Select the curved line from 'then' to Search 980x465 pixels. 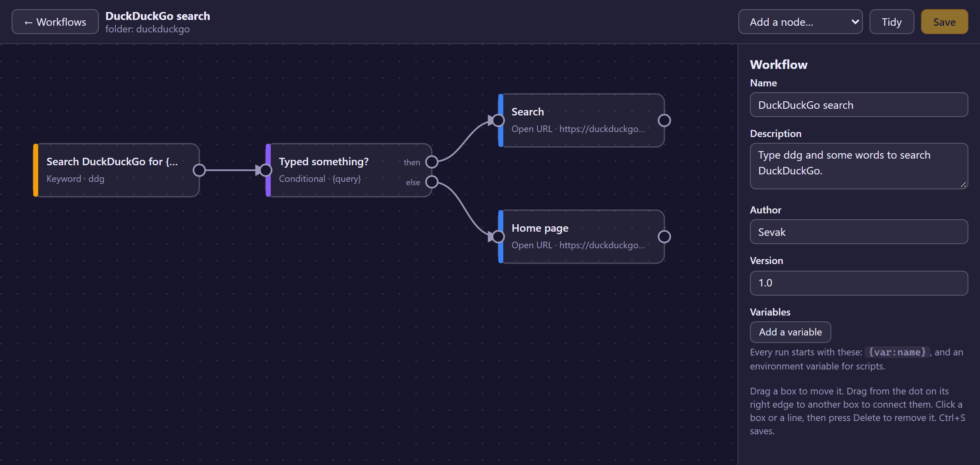[x=465, y=141]
